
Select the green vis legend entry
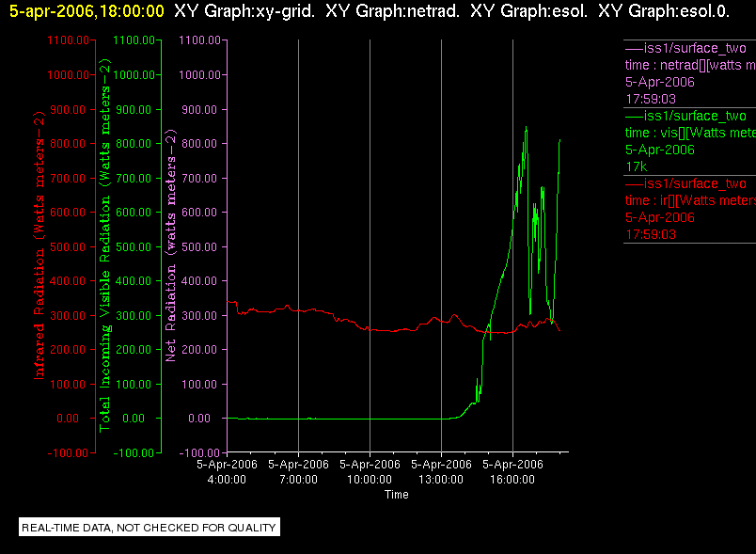pos(689,141)
